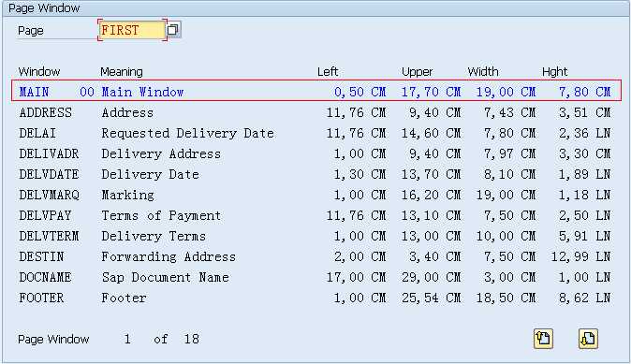The height and width of the screenshot is (364, 631).
Task: Click the 'Forwarding Address' meaning
Action: click(x=169, y=256)
